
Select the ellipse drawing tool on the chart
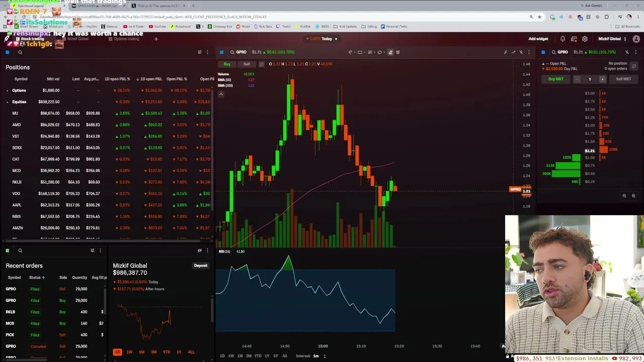(380, 52)
